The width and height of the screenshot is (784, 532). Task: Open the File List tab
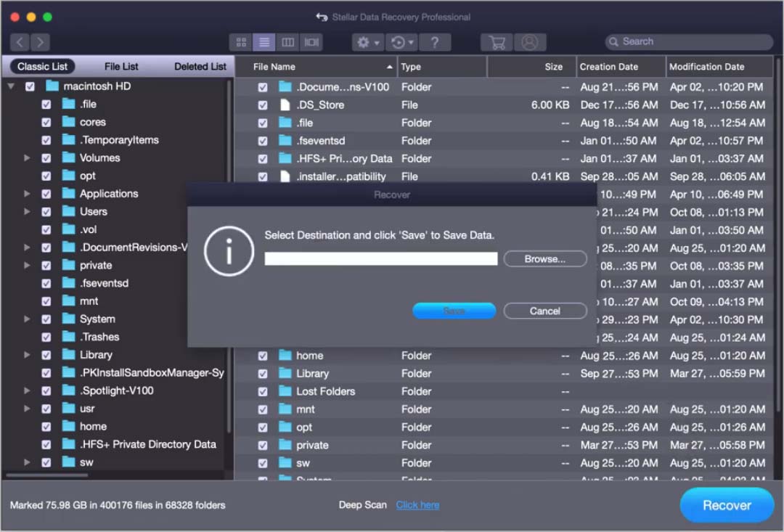[x=121, y=66]
